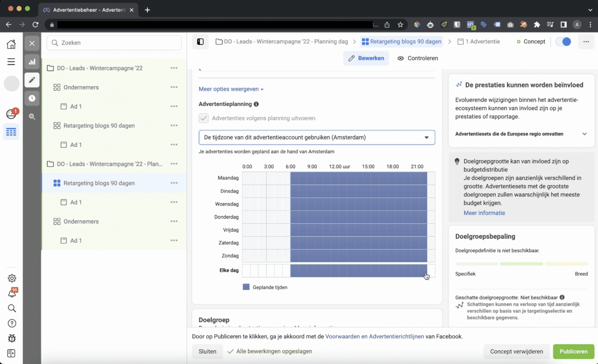
Task: Reload the page with the browser refresh button
Action: (x=35, y=25)
